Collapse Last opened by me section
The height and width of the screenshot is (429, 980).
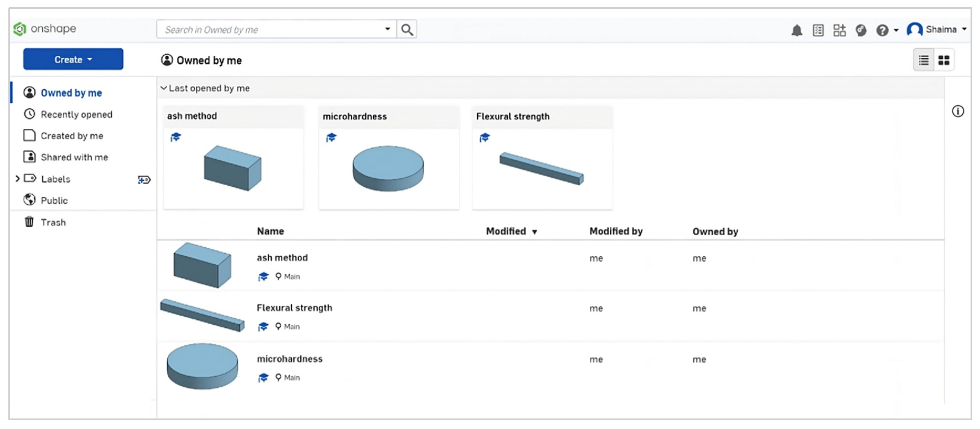pyautogui.click(x=164, y=88)
